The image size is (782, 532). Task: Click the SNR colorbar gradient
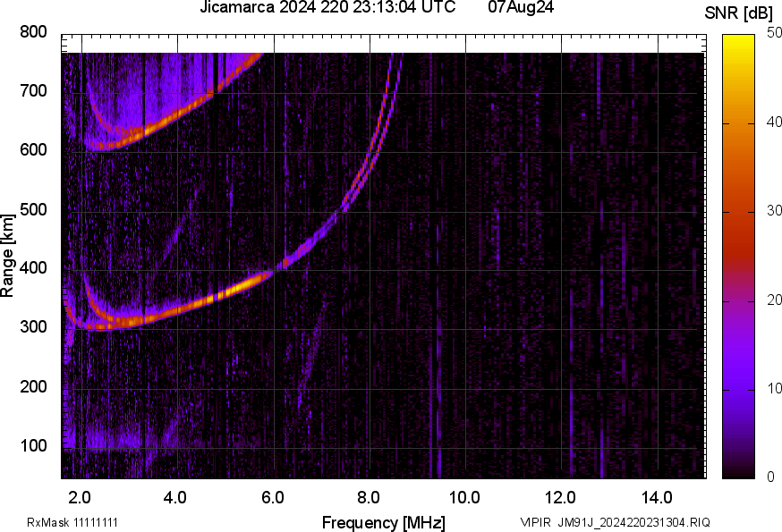[x=739, y=257]
